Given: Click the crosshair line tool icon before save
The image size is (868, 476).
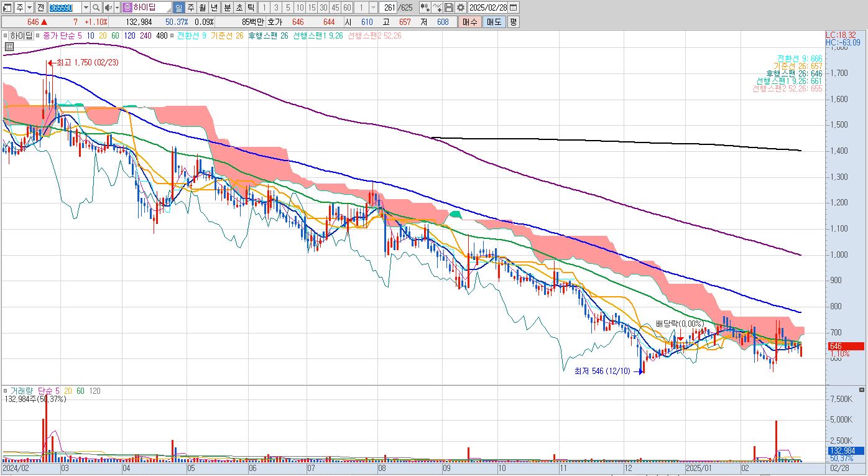Looking at the screenshot, I should pos(437,7).
